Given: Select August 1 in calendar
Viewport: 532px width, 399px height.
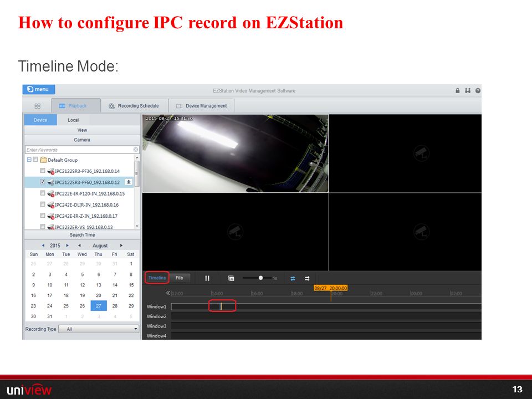Looking at the screenshot, I should (131, 264).
